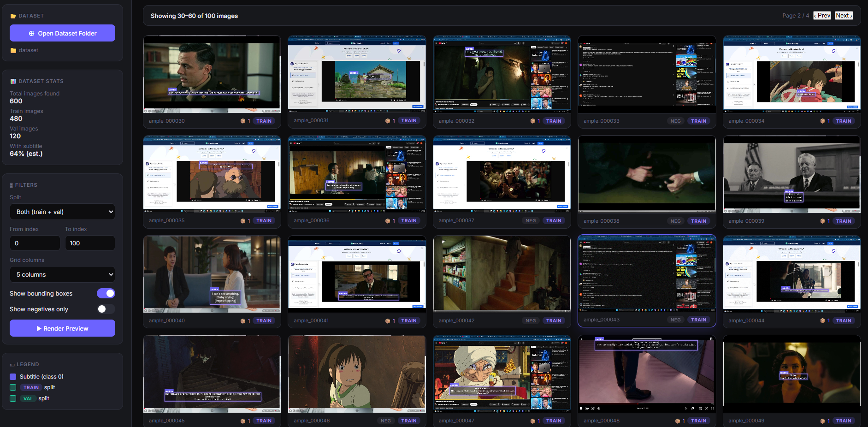Image resolution: width=868 pixels, height=427 pixels.
Task: Click the label count icon on ample_000030
Action: click(243, 121)
